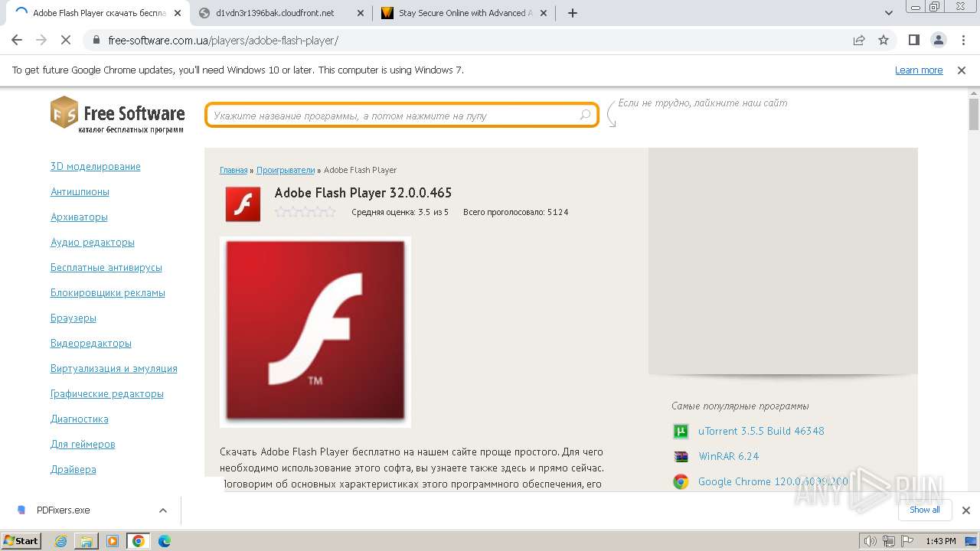The image size is (980, 551).
Task: Click Show all downloads button
Action: coord(924,510)
